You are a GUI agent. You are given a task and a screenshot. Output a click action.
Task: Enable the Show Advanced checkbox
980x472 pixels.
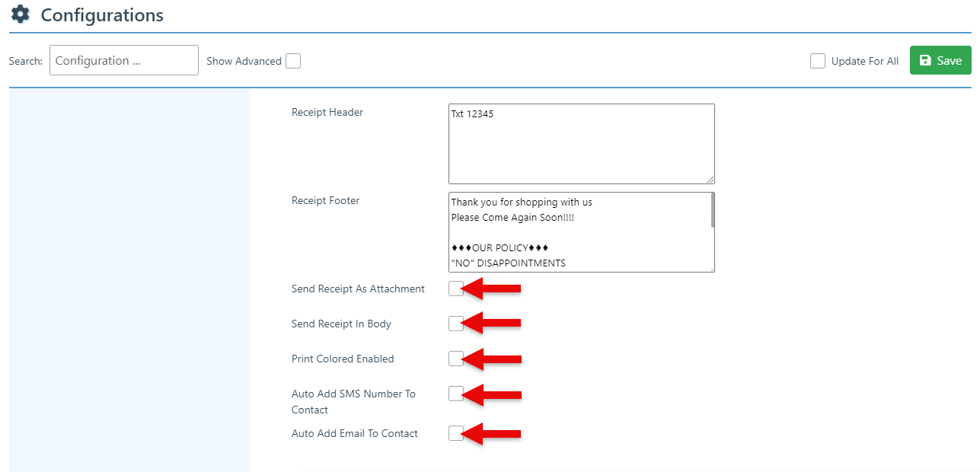click(x=293, y=61)
